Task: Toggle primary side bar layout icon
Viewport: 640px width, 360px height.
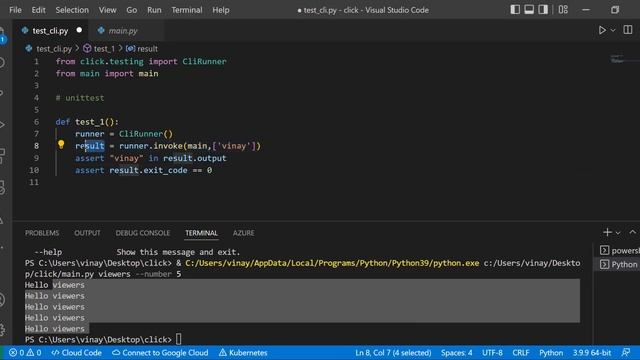Action: (515, 9)
